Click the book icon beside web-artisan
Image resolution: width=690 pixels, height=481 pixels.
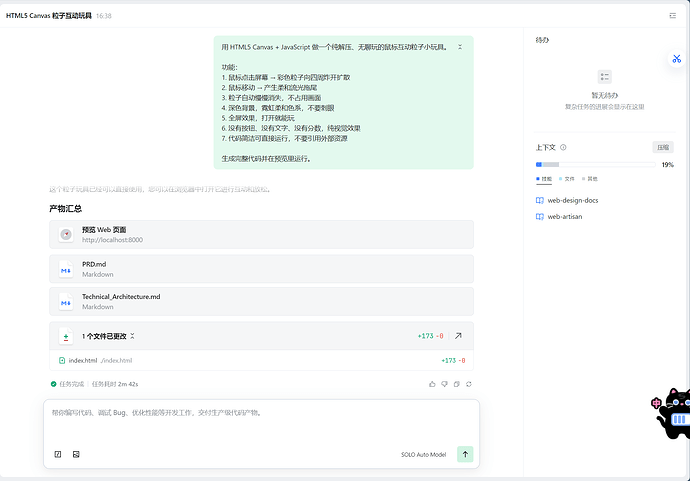click(540, 217)
